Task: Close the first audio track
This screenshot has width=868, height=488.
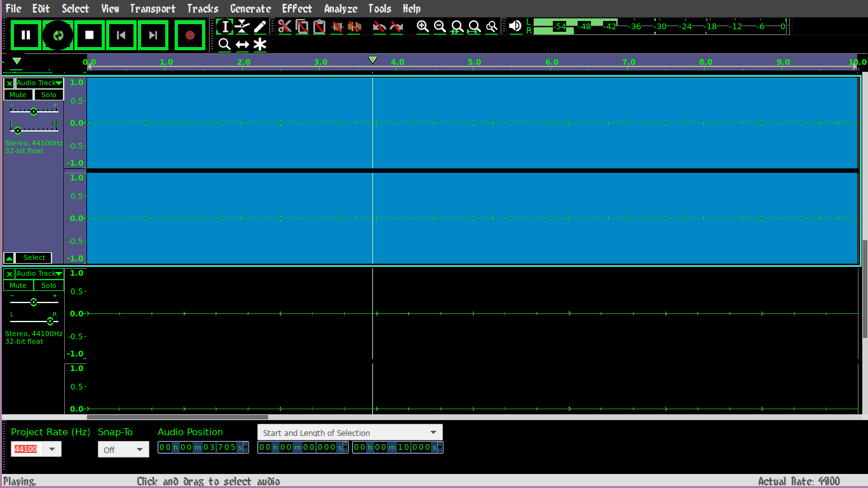Action: coord(10,83)
